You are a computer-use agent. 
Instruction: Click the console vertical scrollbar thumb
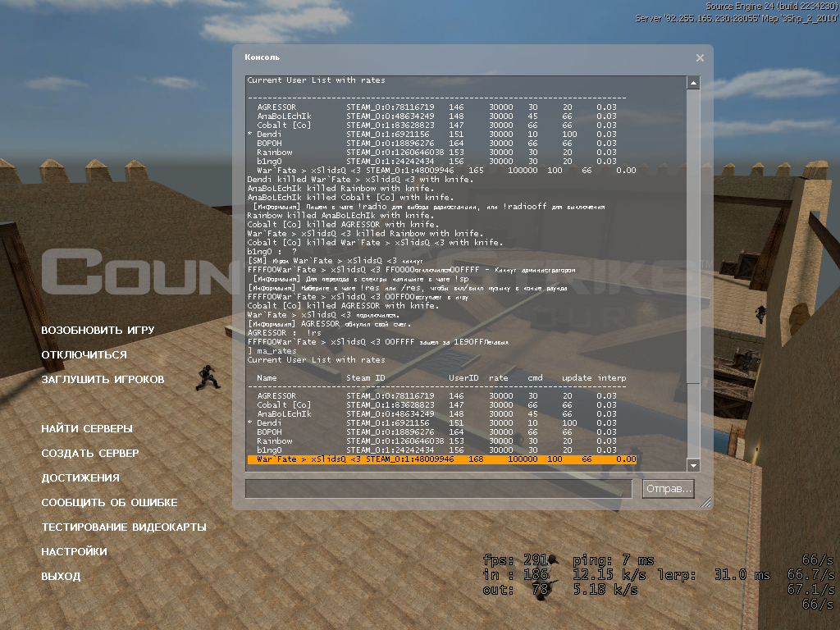[693, 236]
